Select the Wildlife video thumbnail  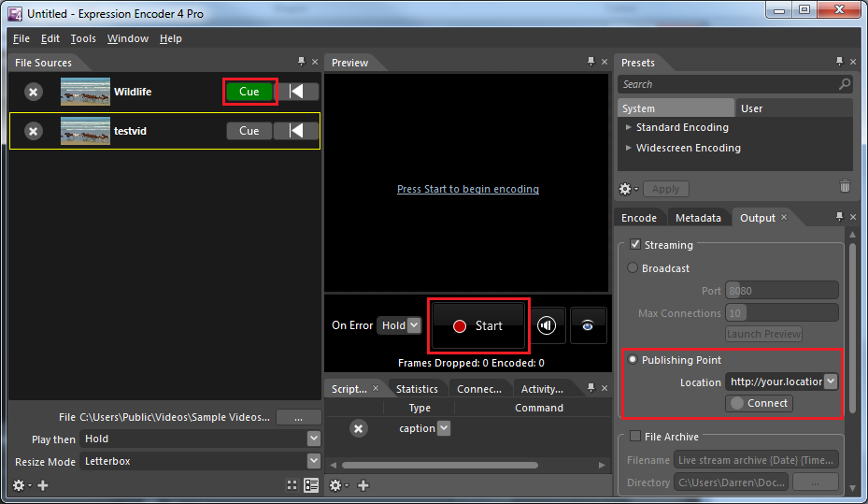point(85,92)
